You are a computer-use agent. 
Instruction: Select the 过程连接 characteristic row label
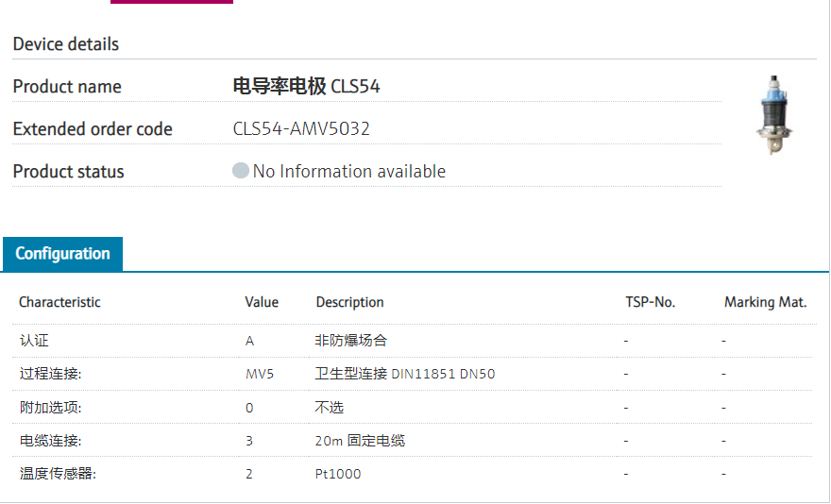tap(51, 374)
